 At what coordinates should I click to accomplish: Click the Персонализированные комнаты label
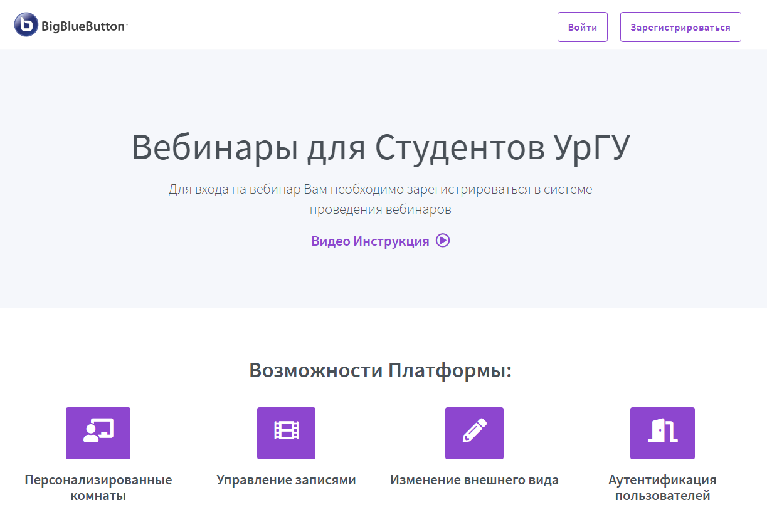click(x=97, y=488)
